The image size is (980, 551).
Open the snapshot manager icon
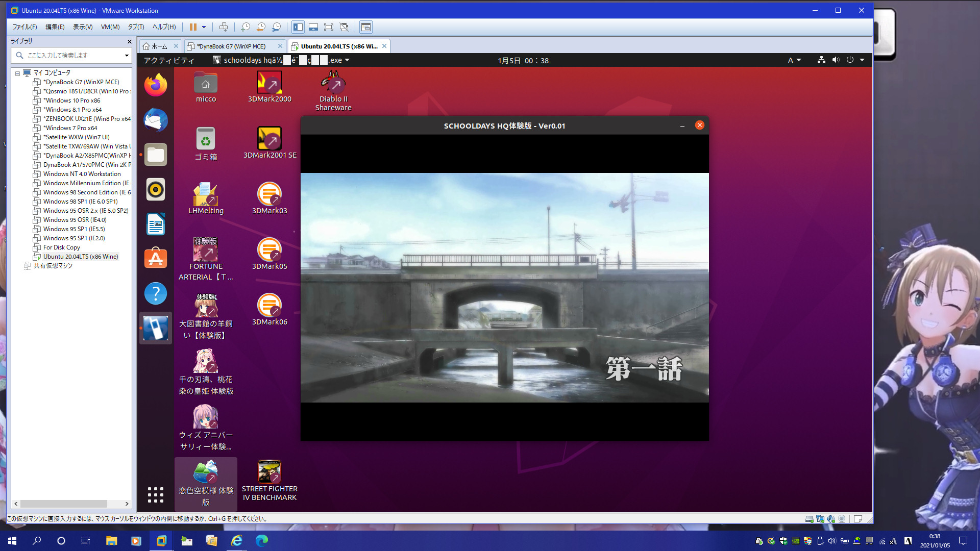tap(276, 27)
